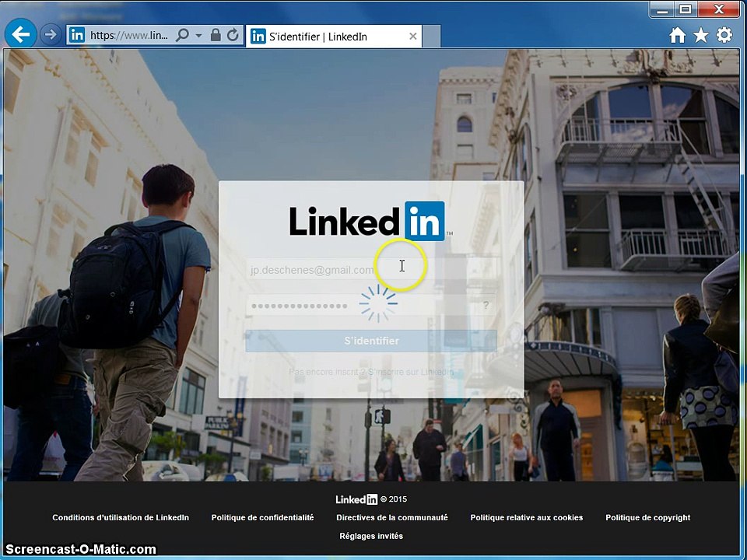Image resolution: width=747 pixels, height=560 pixels.
Task: Close the S'identifier | LinkedIn tab
Action: [413, 37]
